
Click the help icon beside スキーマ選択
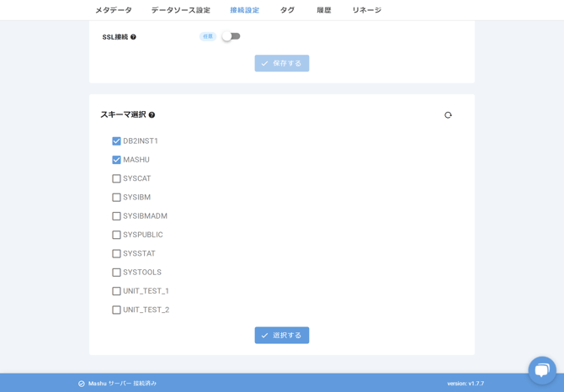pyautogui.click(x=152, y=115)
